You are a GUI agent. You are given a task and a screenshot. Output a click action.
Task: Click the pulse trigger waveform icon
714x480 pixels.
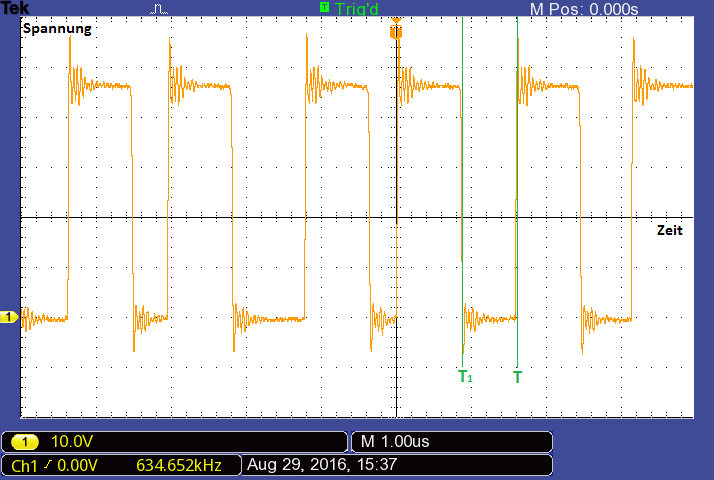point(159,8)
